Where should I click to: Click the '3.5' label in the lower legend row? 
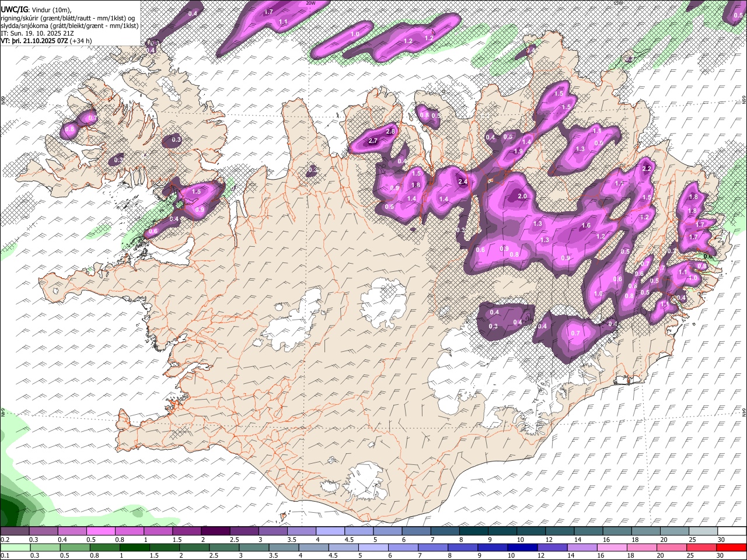pyautogui.click(x=274, y=555)
